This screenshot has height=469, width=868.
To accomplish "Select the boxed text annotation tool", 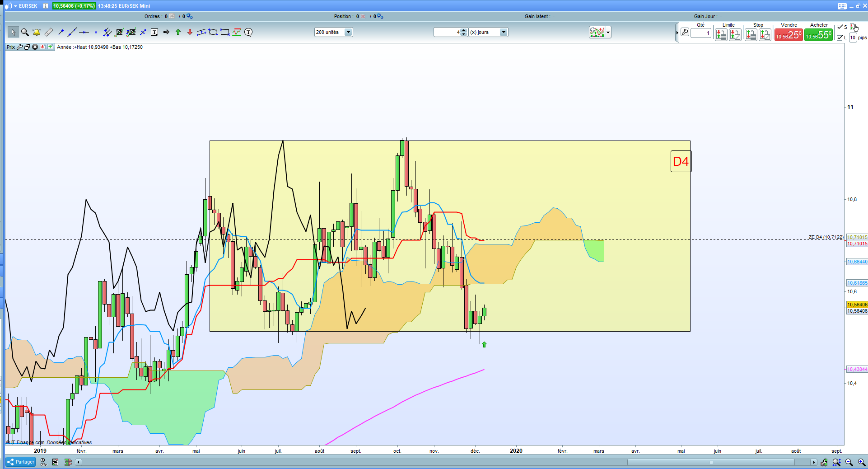I will pos(154,32).
